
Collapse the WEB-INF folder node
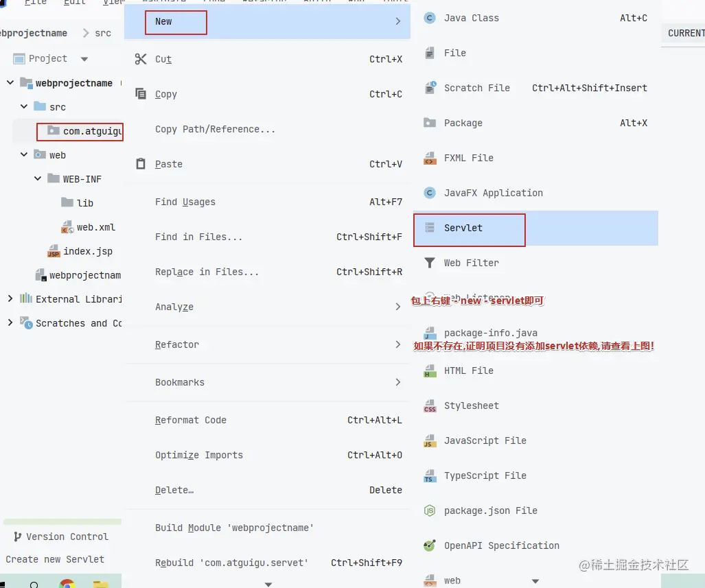pyautogui.click(x=38, y=178)
